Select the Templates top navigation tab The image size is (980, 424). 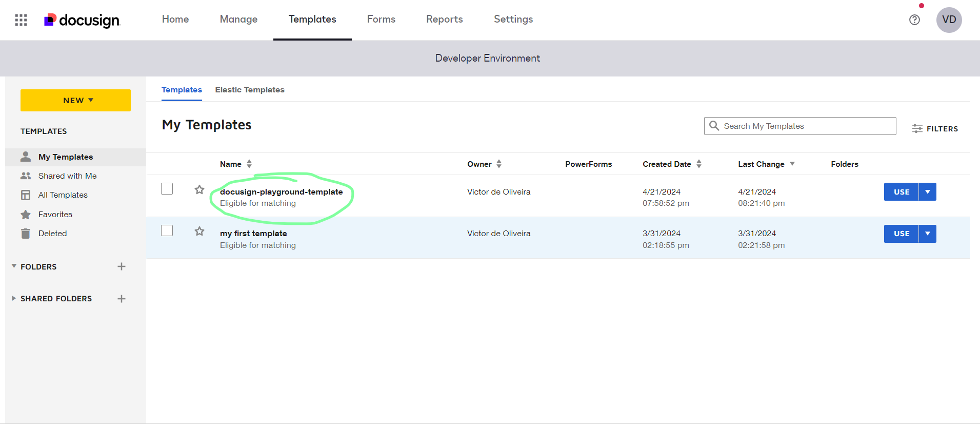312,19
